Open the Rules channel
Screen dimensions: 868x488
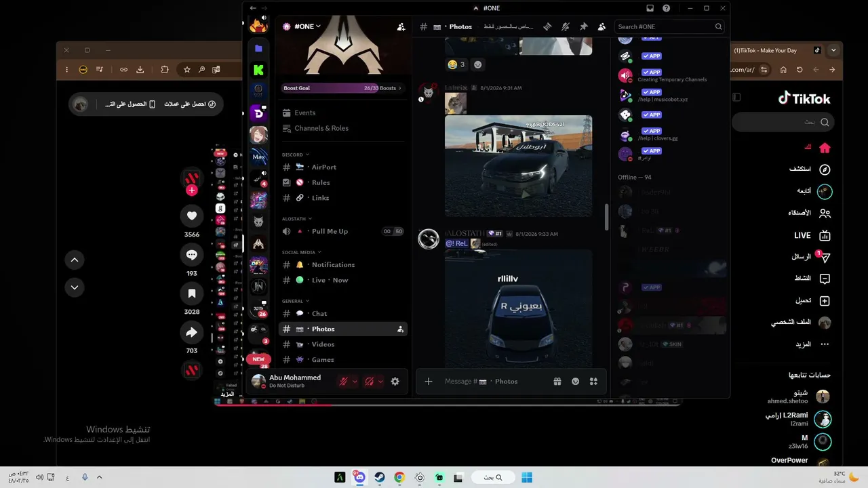[343, 182]
